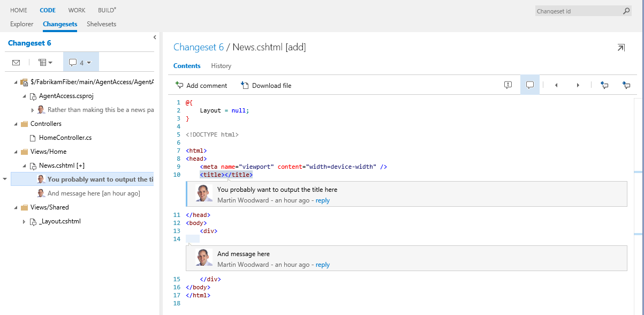The height and width of the screenshot is (315, 644).
Task: Collapse the Controllers folder
Action: 16,124
